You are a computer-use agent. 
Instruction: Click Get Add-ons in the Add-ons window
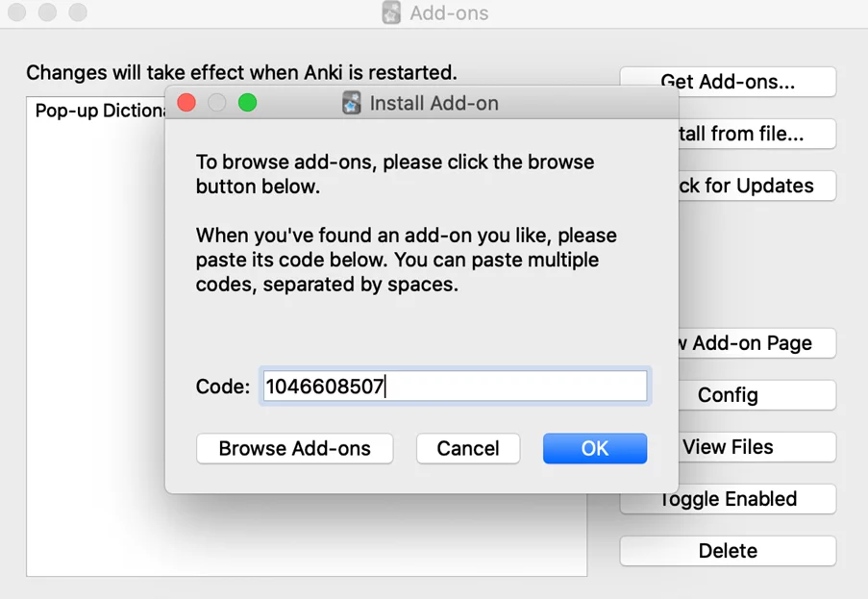point(728,82)
